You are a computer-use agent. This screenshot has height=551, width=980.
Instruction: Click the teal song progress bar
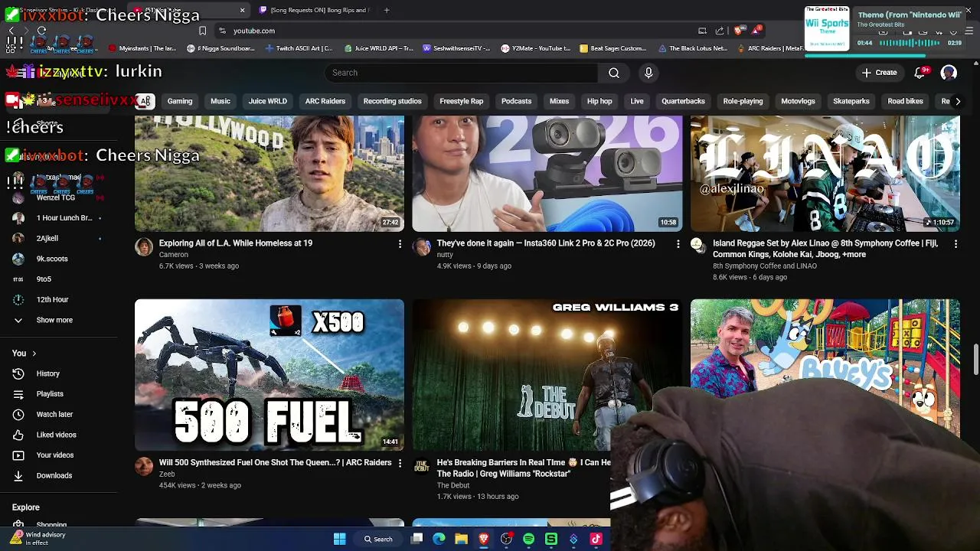(865, 55)
